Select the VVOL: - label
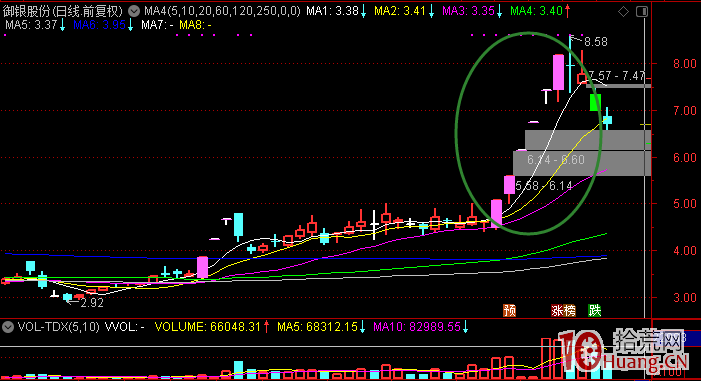The image size is (701, 381). click(125, 327)
